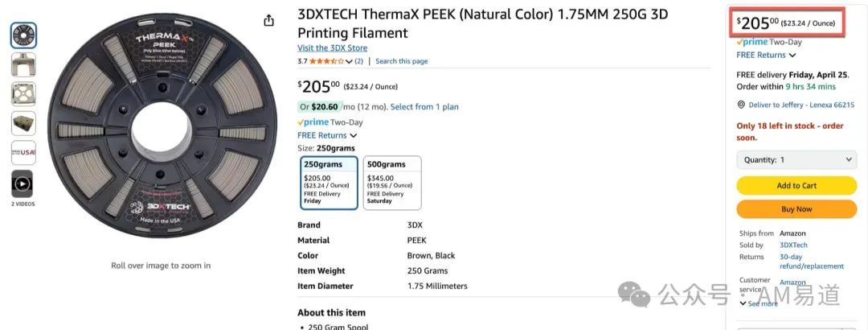Select the first spool image thumbnail

[23, 35]
